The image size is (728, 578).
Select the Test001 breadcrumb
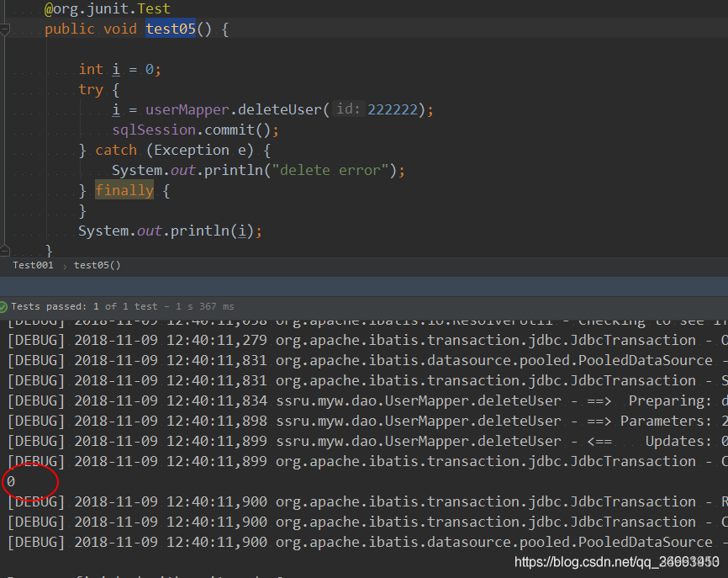pyautogui.click(x=33, y=265)
